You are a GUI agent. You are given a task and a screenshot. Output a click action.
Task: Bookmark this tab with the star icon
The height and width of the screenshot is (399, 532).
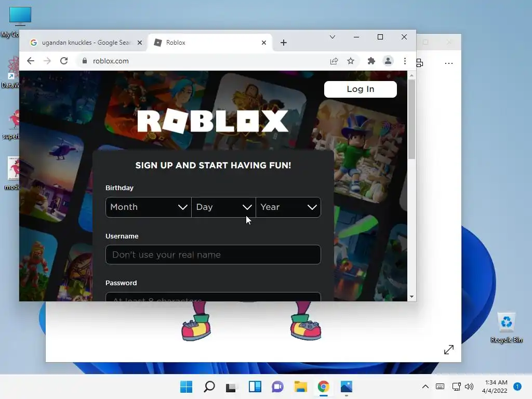click(x=351, y=61)
